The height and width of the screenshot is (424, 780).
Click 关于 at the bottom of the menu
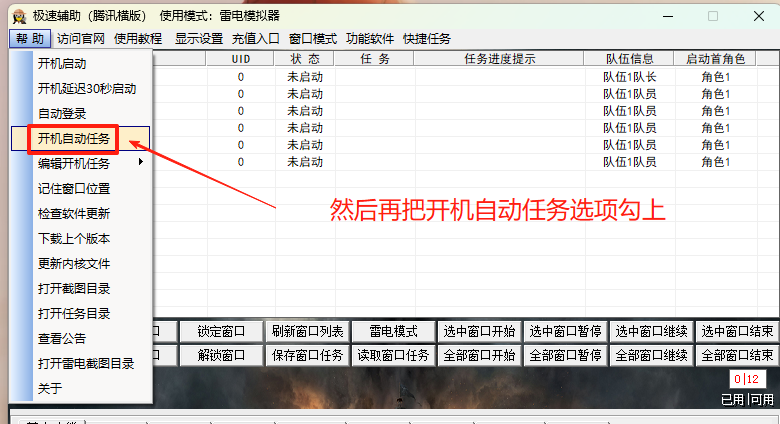tap(50, 388)
